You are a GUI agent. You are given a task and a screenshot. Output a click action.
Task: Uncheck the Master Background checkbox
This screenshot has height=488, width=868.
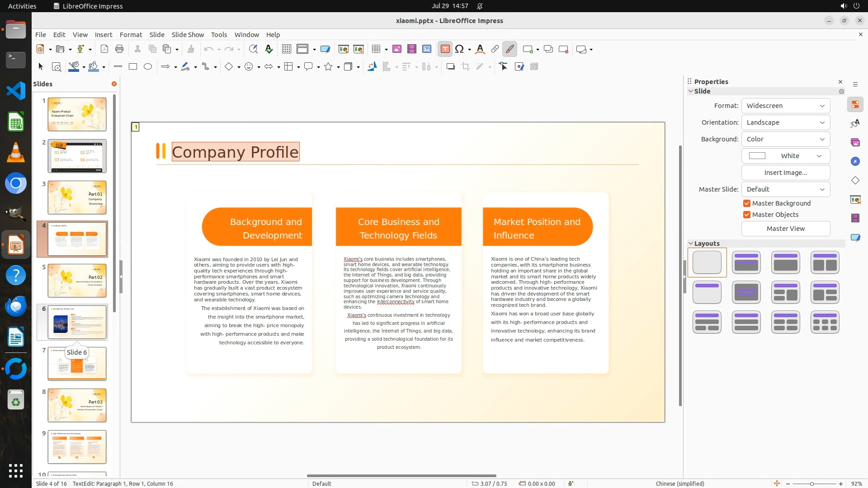pyautogui.click(x=747, y=203)
